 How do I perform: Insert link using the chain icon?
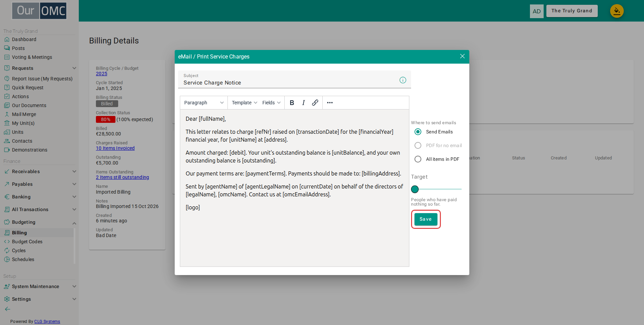tap(315, 103)
